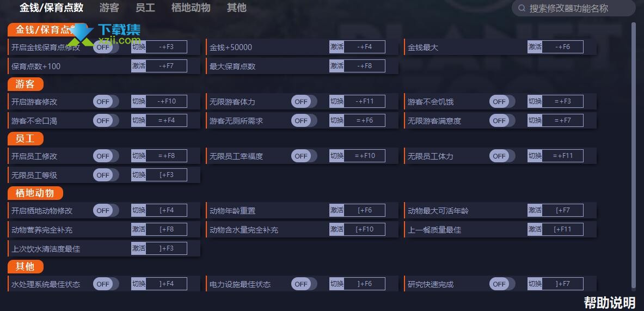Toggle 无限游客体力 switch on
Image resolution: width=644 pixels, height=311 pixels.
[304, 101]
